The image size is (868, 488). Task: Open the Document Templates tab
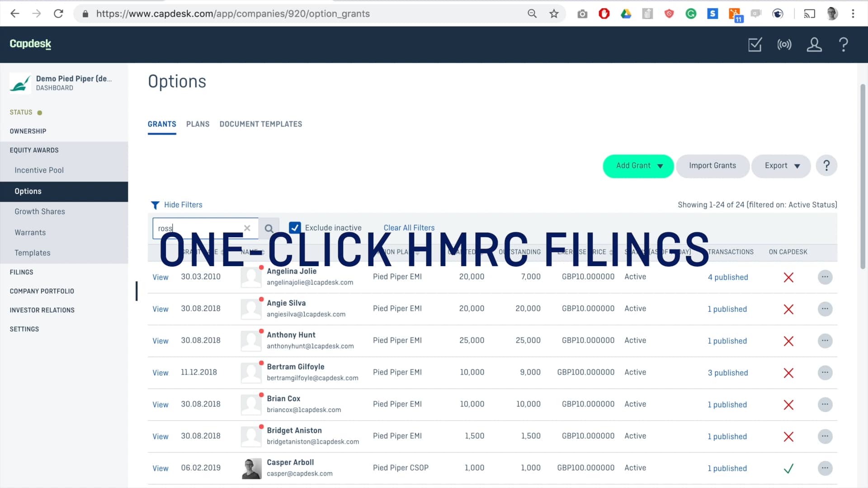pyautogui.click(x=261, y=124)
